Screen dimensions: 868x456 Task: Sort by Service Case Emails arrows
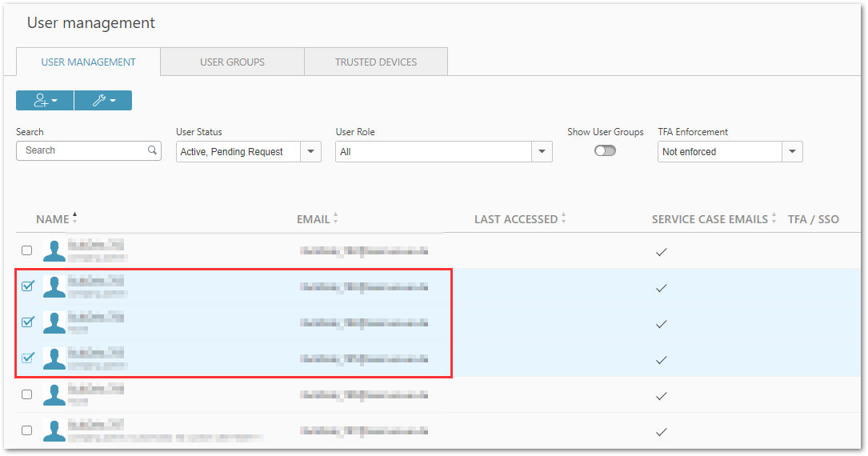coord(774,218)
